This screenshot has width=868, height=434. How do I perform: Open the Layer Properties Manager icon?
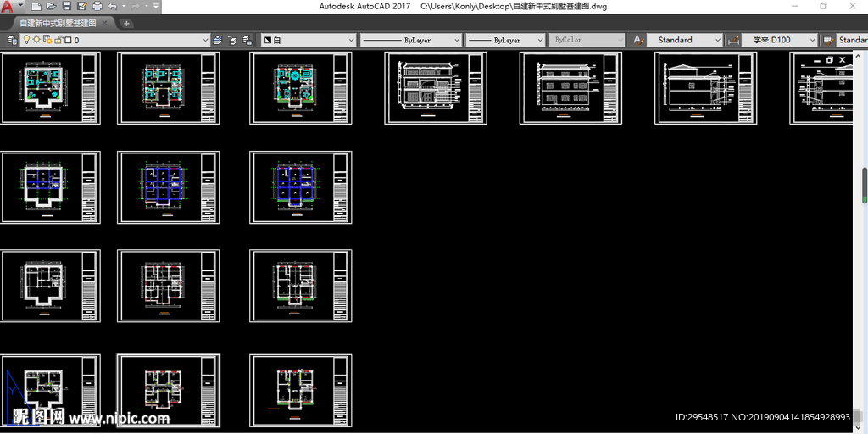(12, 40)
